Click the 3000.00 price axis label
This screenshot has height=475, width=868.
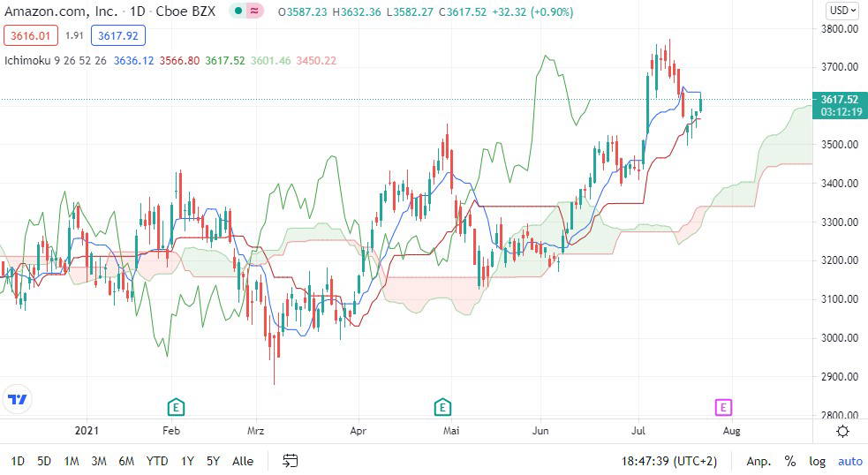pos(839,337)
